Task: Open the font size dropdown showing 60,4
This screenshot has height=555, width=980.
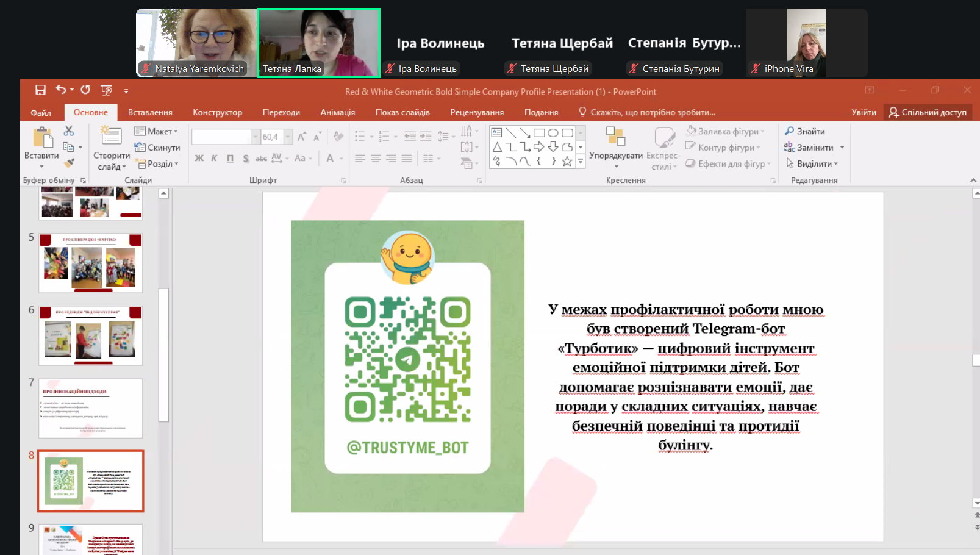Action: pyautogui.click(x=288, y=137)
